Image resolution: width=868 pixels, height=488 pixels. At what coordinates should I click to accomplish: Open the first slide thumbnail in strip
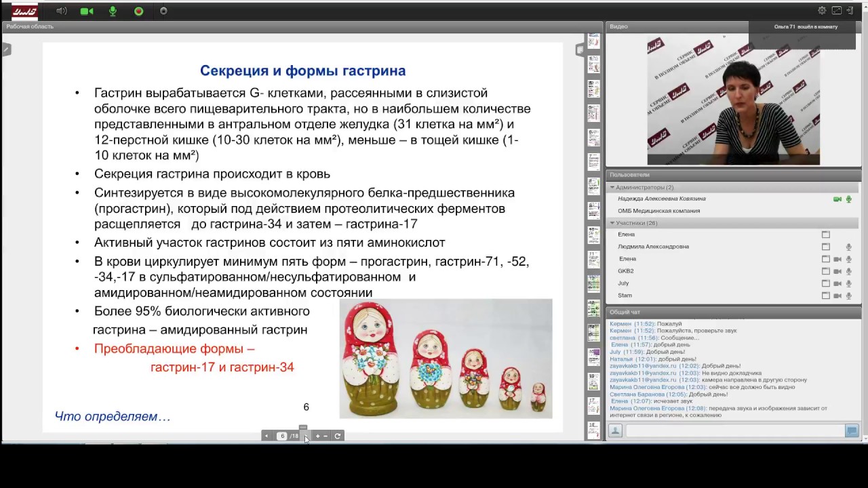(x=593, y=41)
